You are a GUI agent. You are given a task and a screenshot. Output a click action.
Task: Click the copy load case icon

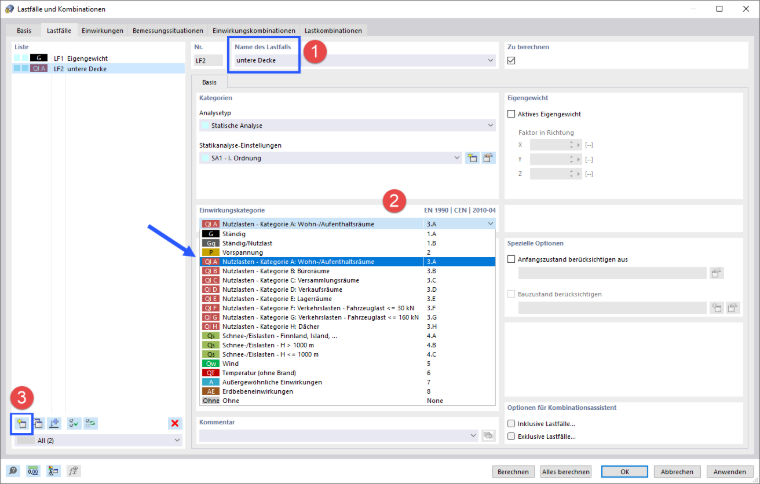point(38,423)
